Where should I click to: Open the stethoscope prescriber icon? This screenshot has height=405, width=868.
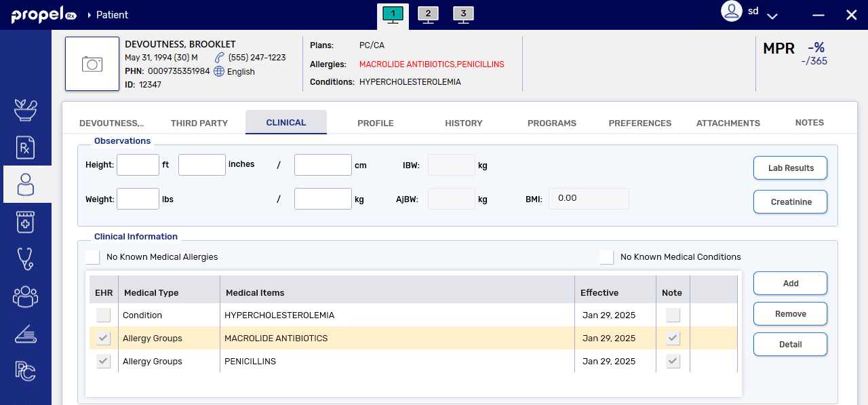pyautogui.click(x=26, y=259)
